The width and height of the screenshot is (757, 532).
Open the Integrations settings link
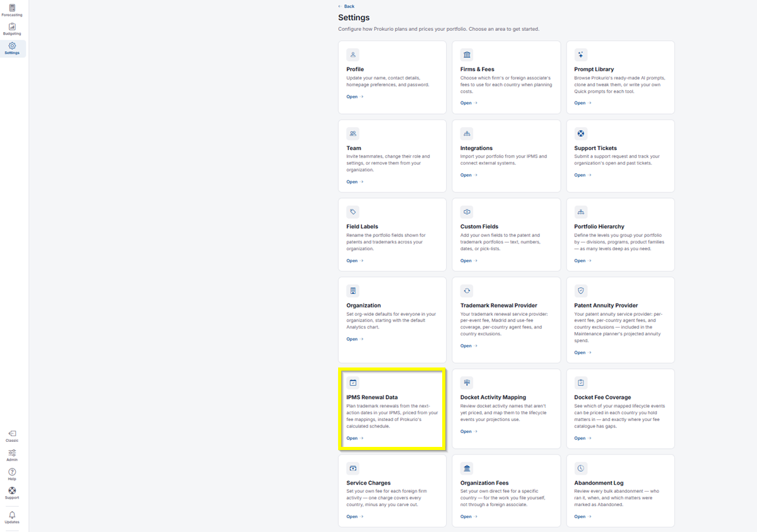pyautogui.click(x=469, y=175)
